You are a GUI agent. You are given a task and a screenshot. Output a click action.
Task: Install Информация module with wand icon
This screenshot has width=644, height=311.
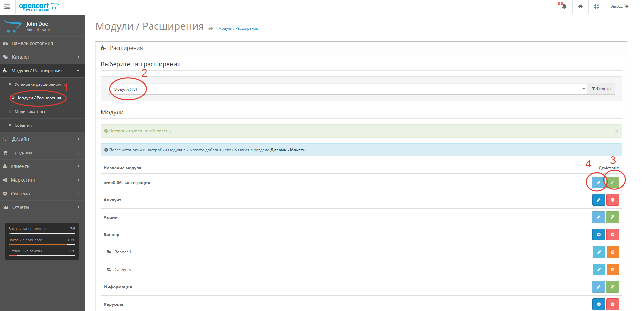coord(613,287)
